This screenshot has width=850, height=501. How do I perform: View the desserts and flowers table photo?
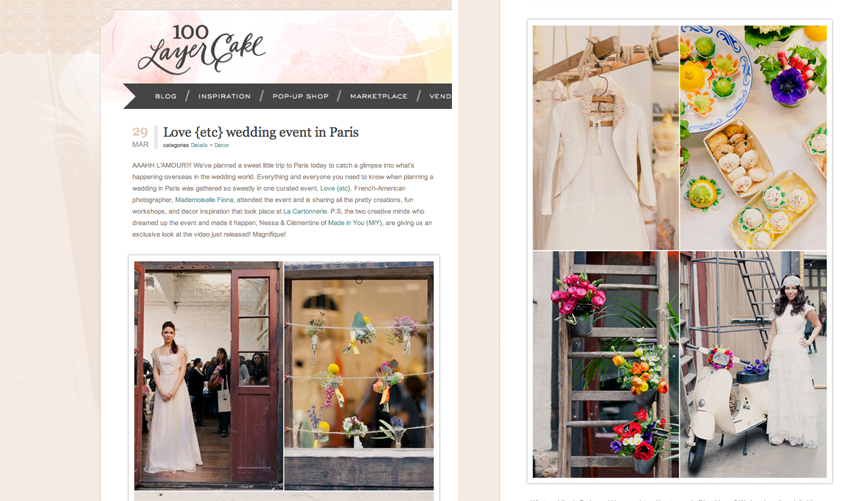[x=754, y=137]
